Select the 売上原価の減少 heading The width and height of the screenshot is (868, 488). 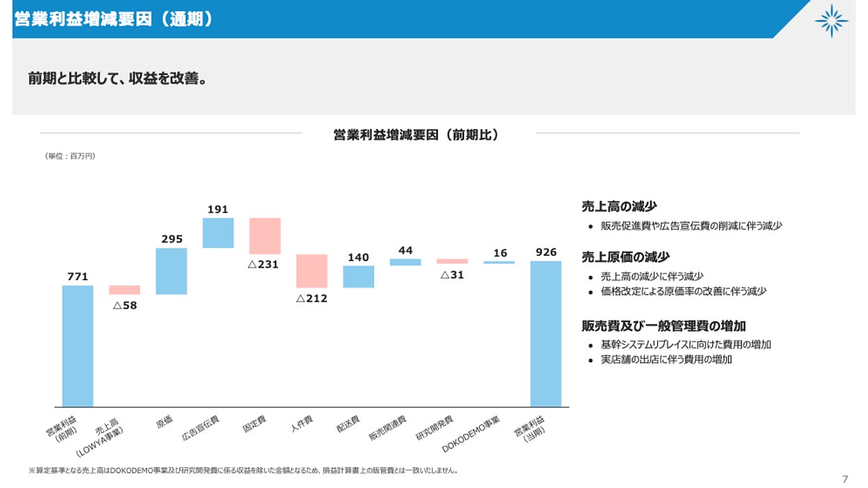tap(625, 257)
